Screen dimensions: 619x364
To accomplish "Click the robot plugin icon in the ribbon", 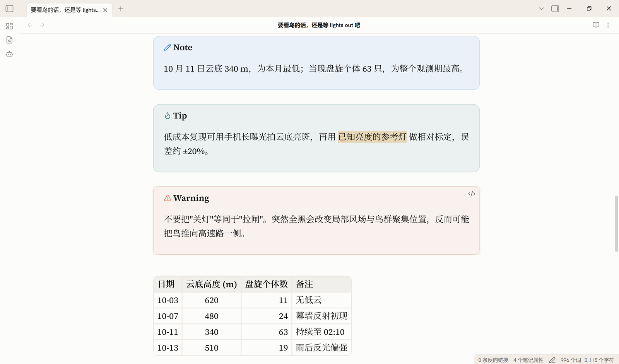I will coord(10,54).
